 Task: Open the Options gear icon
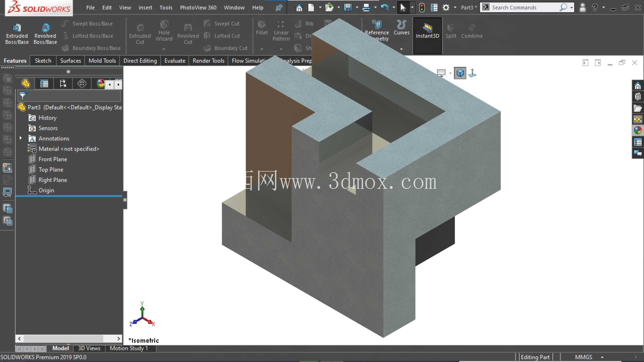[x=446, y=8]
